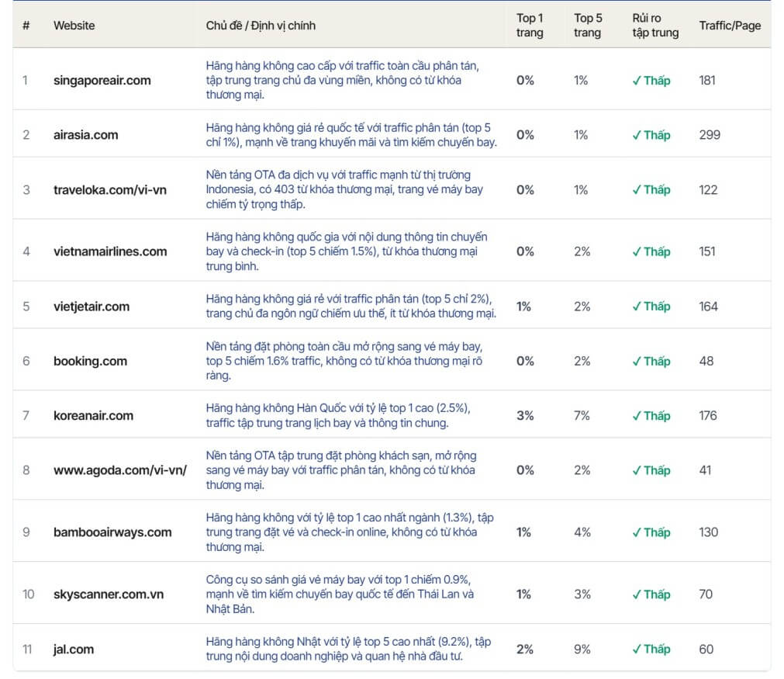Click vietnamairlines.com in the Website column
Viewport: 784px width, 679px height.
point(110,251)
